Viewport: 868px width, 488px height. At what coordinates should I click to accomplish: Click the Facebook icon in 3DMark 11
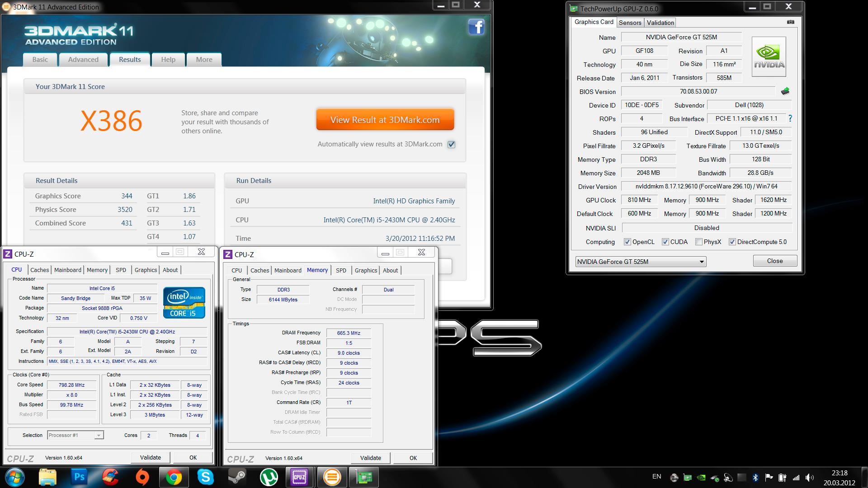(x=476, y=27)
